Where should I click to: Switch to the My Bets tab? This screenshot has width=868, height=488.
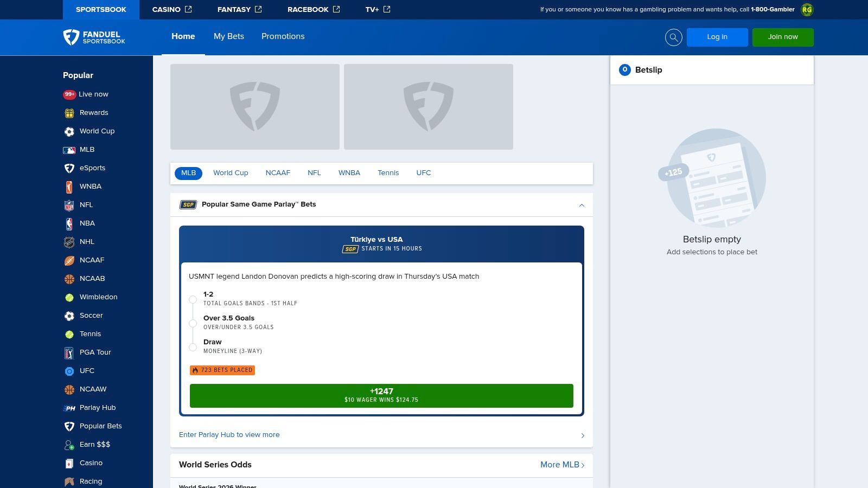coord(229,36)
